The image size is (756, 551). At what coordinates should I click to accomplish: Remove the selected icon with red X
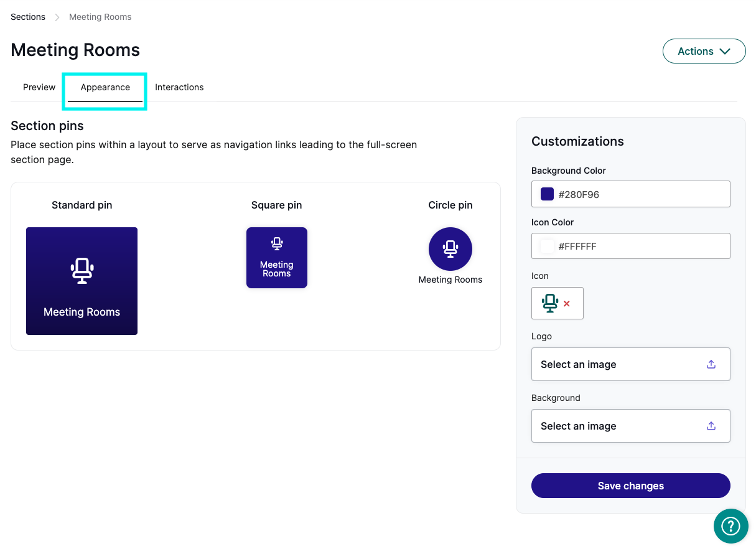pyautogui.click(x=566, y=304)
